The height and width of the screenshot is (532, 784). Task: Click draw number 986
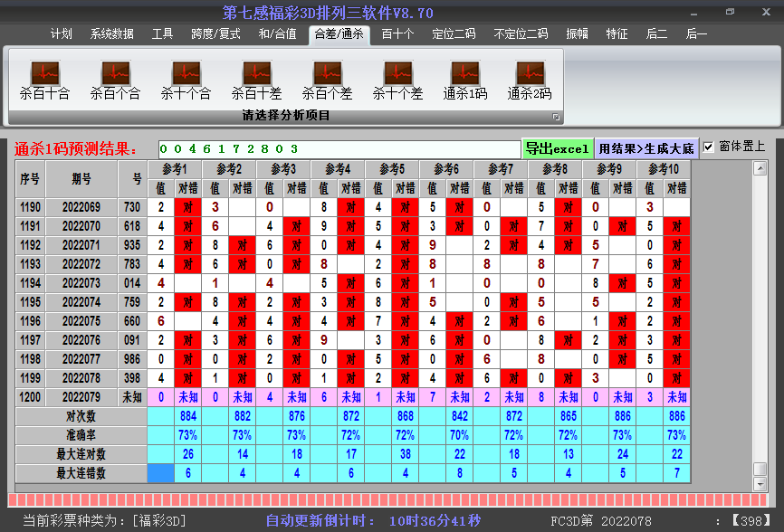pos(132,359)
